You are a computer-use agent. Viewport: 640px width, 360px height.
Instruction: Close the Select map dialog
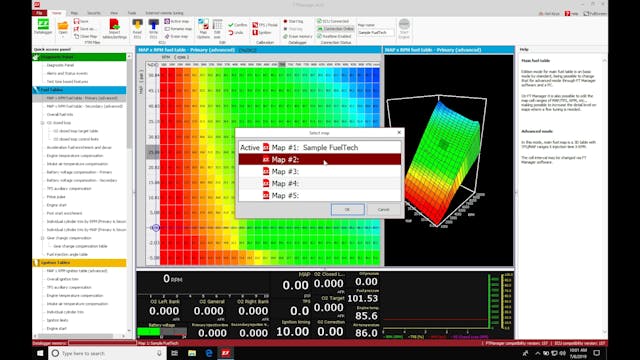pyautogui.click(x=399, y=133)
